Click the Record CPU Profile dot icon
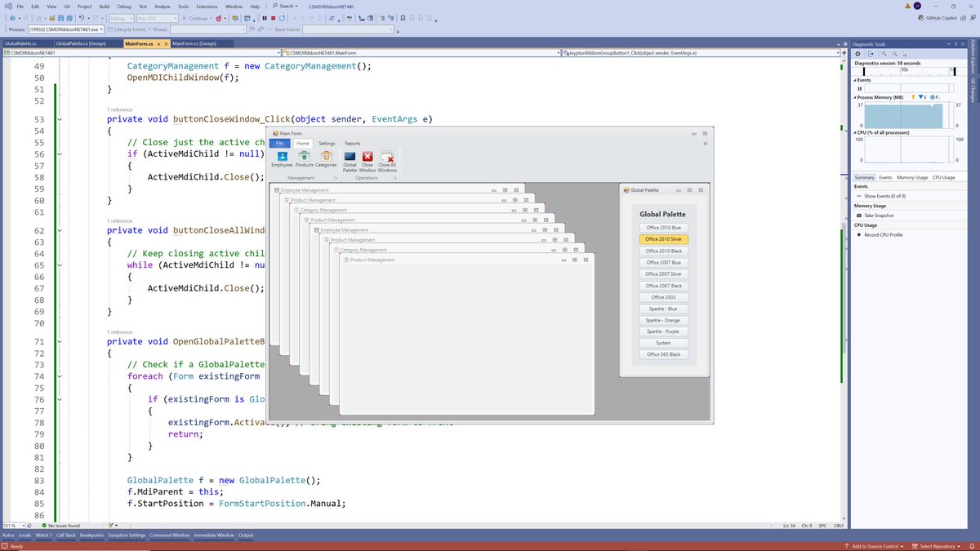The height and width of the screenshot is (551, 980). (859, 234)
